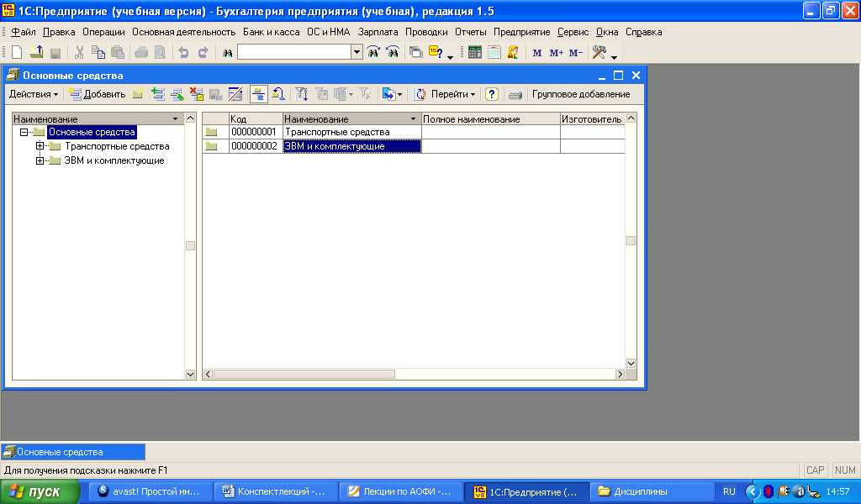The height and width of the screenshot is (504, 861).
Task: Click in the toolbar search input field
Action: [x=294, y=52]
